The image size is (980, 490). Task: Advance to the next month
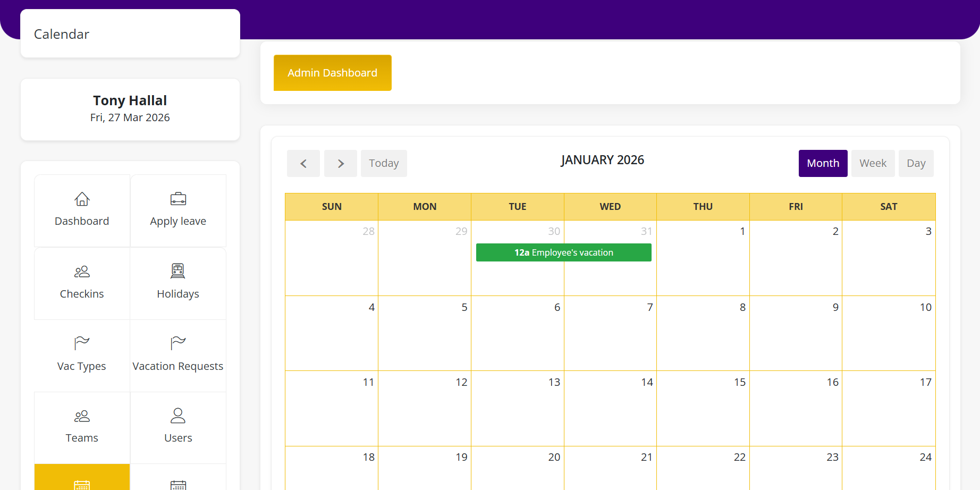[341, 164]
